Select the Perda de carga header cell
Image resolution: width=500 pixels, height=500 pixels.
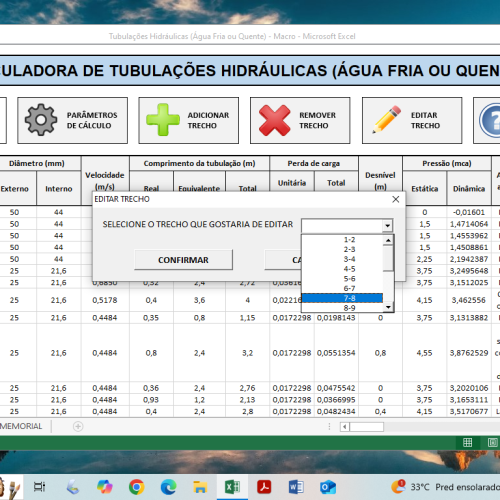pyautogui.click(x=314, y=163)
